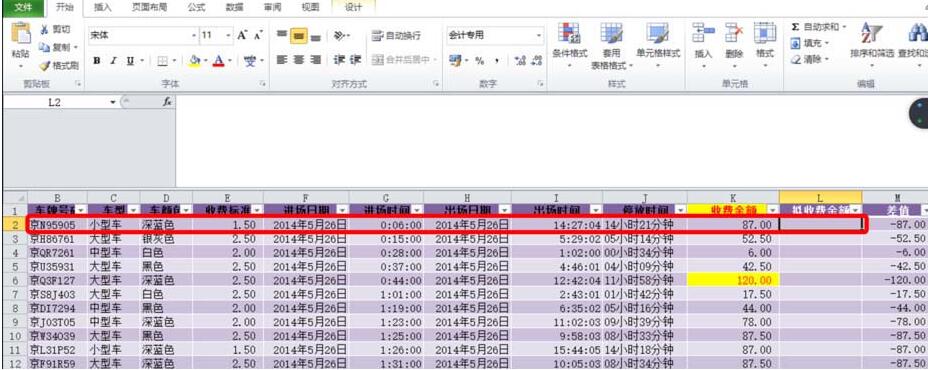This screenshot has height=370, width=928.
Task: Click the Copy (复制) icon
Action: [x=44, y=47]
